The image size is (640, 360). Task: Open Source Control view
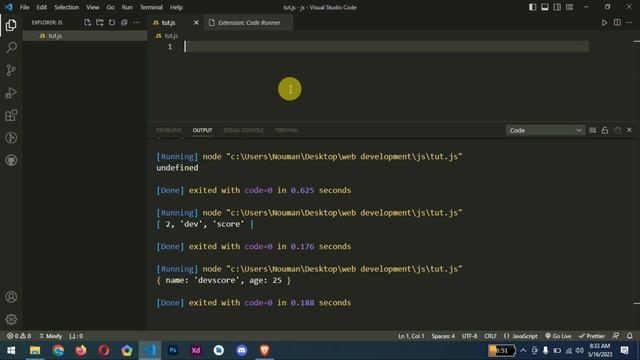click(x=11, y=70)
